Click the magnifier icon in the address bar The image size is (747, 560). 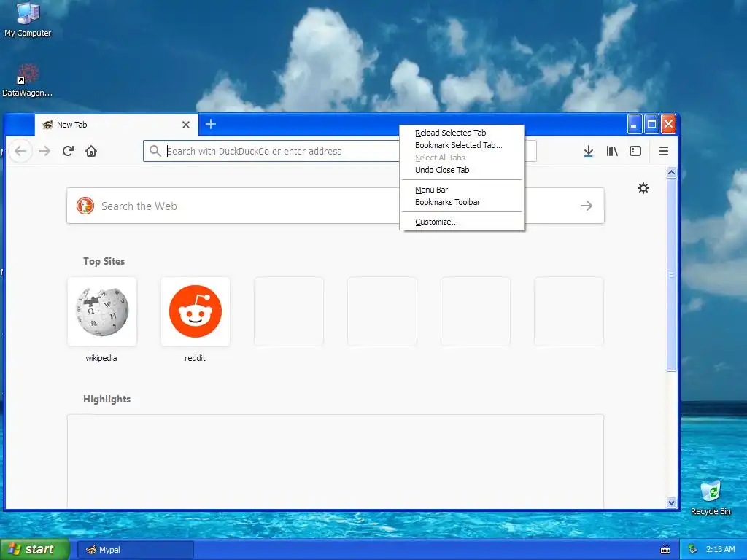coord(155,151)
